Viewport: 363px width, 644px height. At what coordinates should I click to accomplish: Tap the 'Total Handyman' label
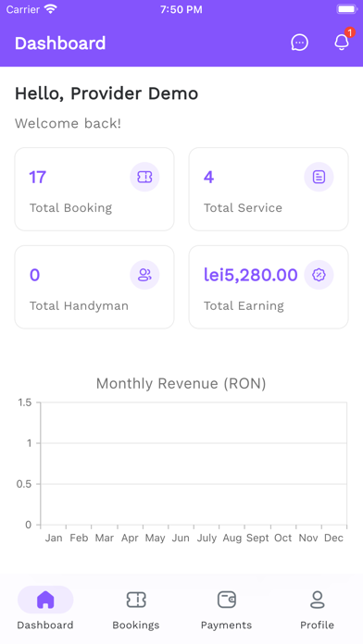79,306
